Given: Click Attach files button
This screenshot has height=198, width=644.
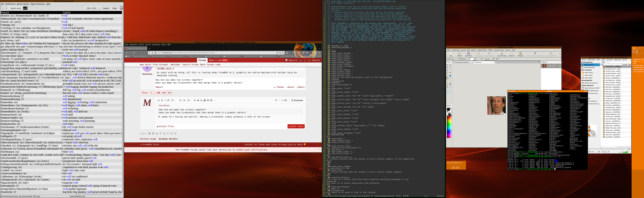Looking at the screenshot, I should click(x=166, y=126).
